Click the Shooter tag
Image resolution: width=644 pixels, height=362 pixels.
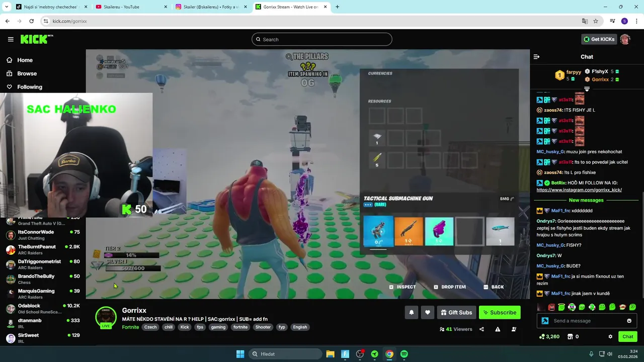pyautogui.click(x=263, y=327)
